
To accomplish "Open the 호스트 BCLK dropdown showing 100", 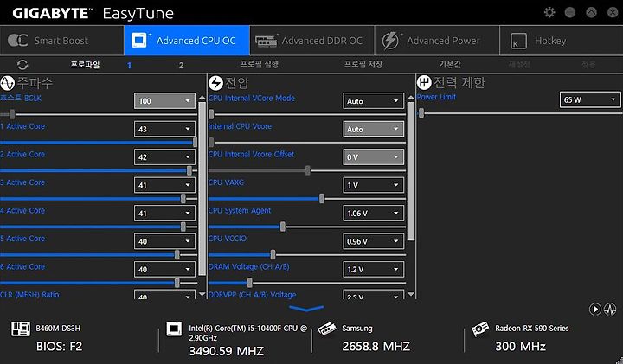I will 164,101.
